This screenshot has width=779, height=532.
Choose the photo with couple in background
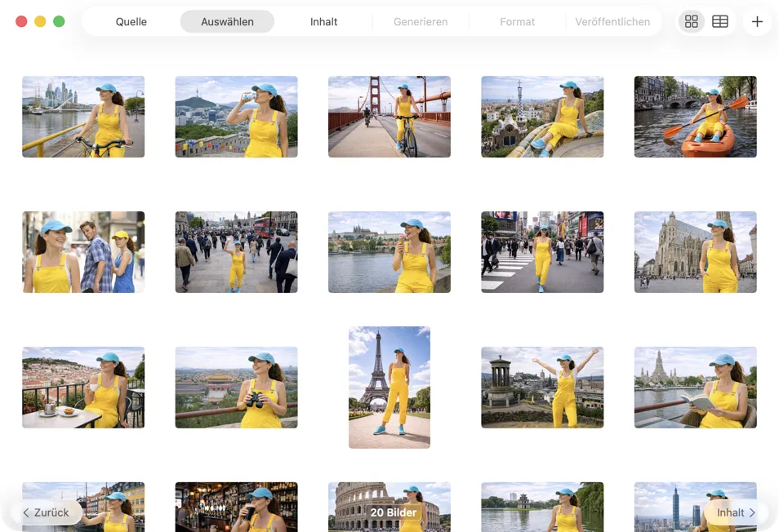pyautogui.click(x=83, y=252)
